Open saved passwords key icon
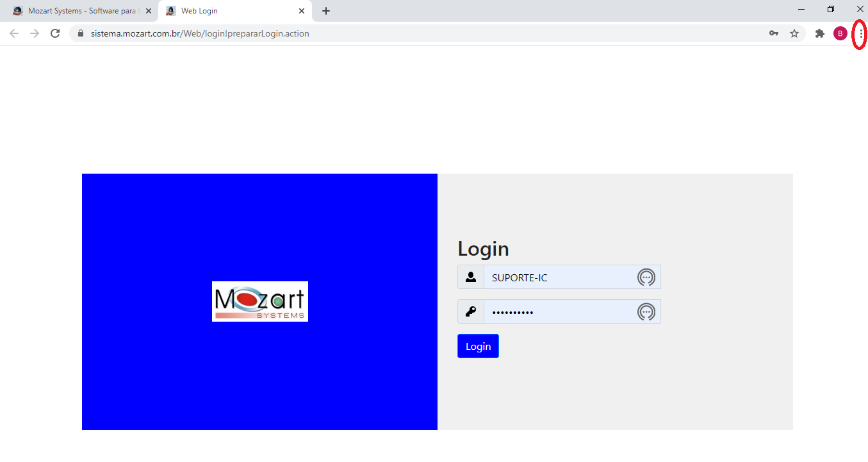The width and height of the screenshot is (868, 462). 774,33
